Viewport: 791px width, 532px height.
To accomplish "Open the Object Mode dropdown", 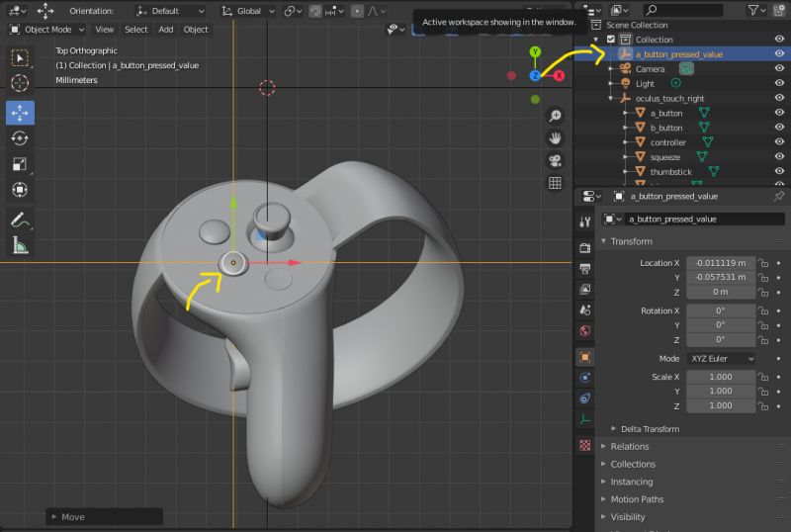I will (47, 30).
